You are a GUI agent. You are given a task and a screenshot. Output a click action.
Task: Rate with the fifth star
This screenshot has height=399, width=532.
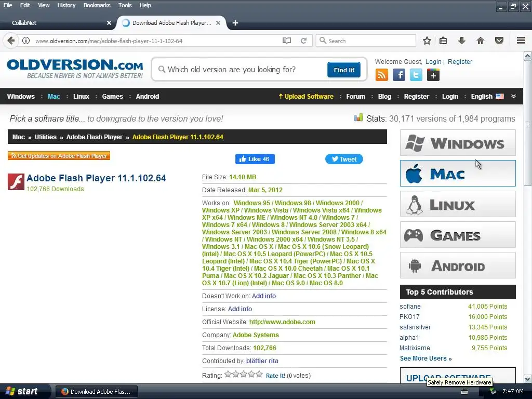[259, 374]
